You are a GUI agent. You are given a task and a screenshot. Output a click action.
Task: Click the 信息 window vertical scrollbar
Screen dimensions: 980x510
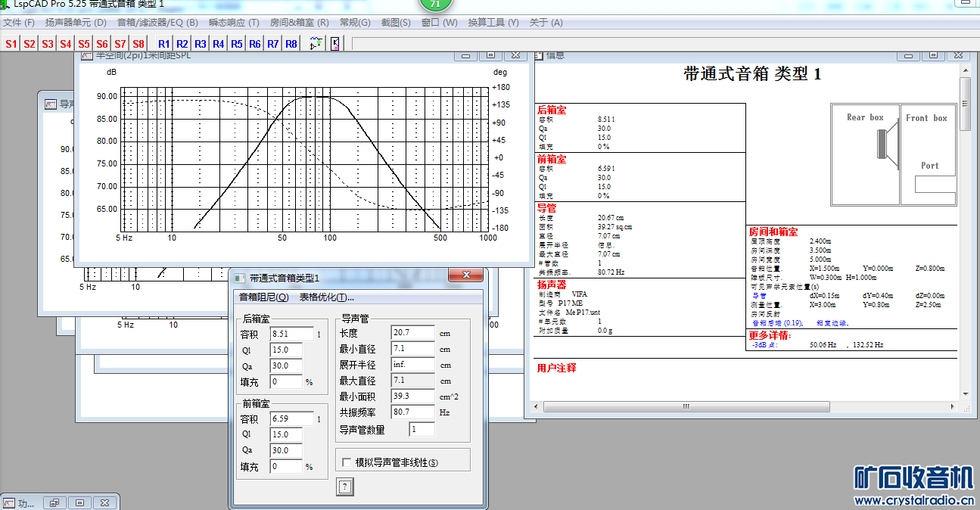[x=965, y=232]
